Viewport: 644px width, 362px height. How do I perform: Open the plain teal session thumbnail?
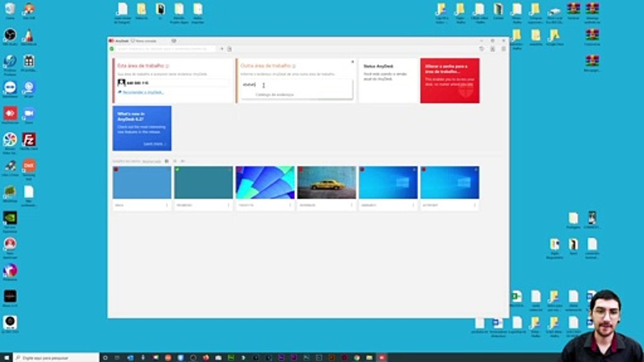[204, 183]
